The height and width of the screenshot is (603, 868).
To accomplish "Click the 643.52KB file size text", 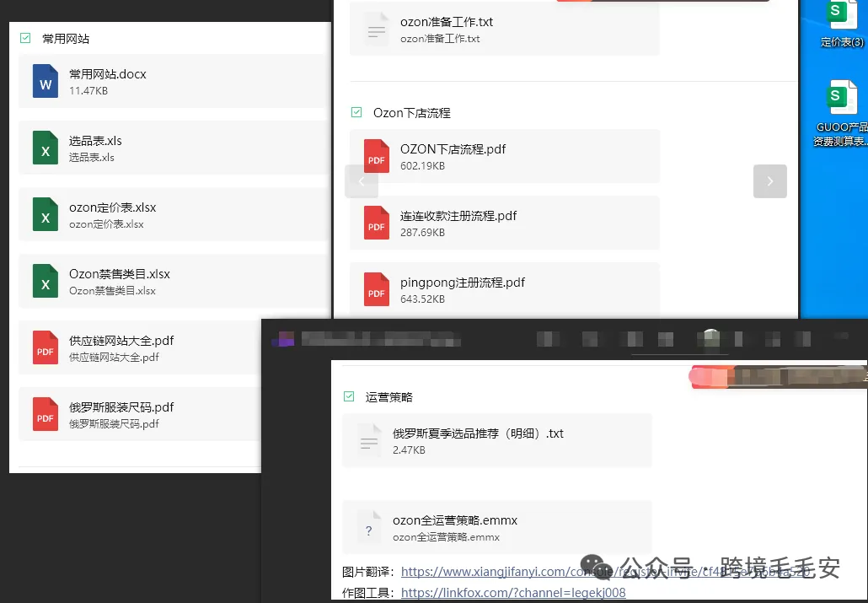I will (422, 299).
